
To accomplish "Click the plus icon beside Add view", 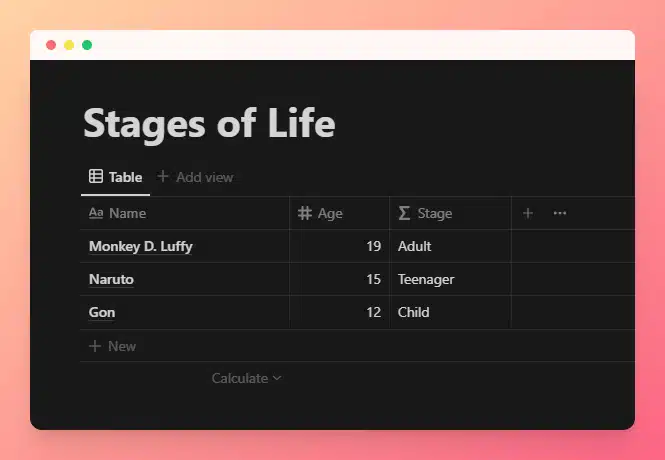I will point(164,177).
